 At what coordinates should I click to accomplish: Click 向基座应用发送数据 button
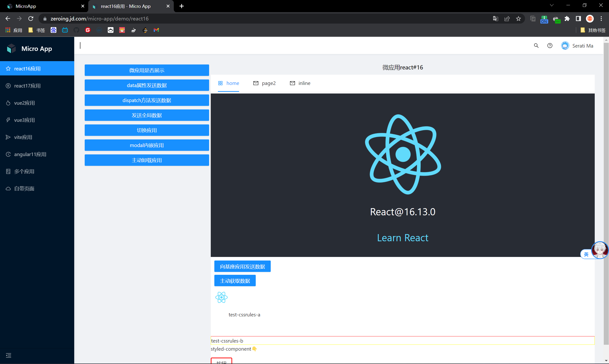242,266
